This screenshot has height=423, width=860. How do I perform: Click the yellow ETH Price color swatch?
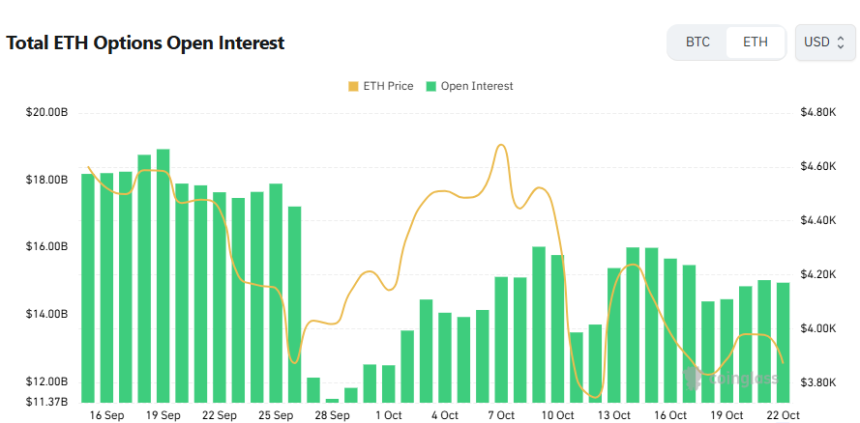pyautogui.click(x=352, y=86)
